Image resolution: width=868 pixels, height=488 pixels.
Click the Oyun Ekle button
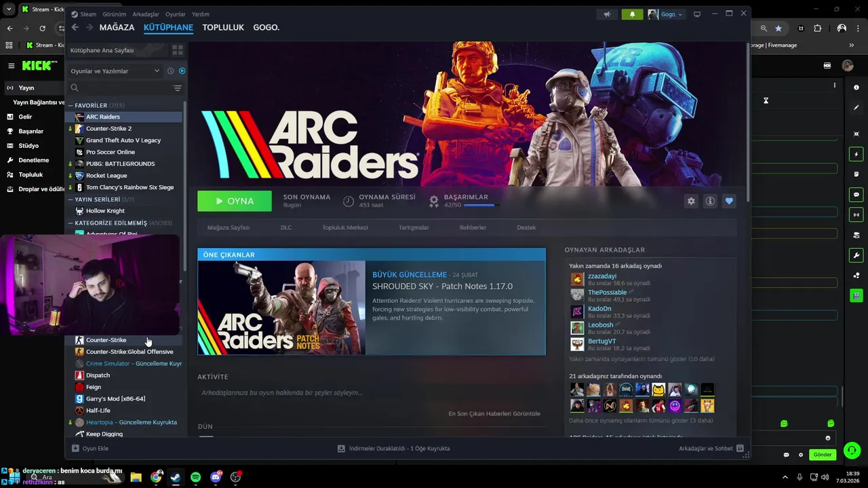90,449
